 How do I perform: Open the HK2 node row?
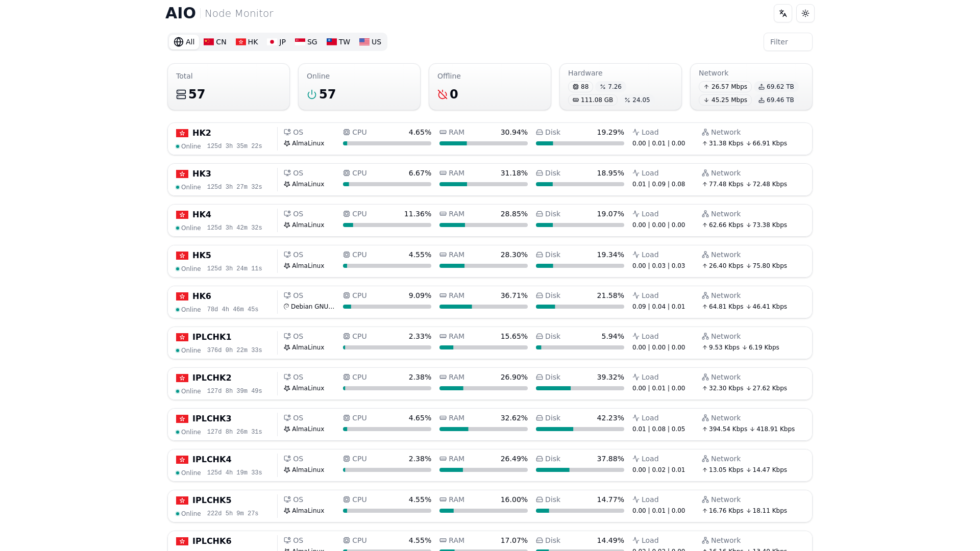[x=490, y=139]
